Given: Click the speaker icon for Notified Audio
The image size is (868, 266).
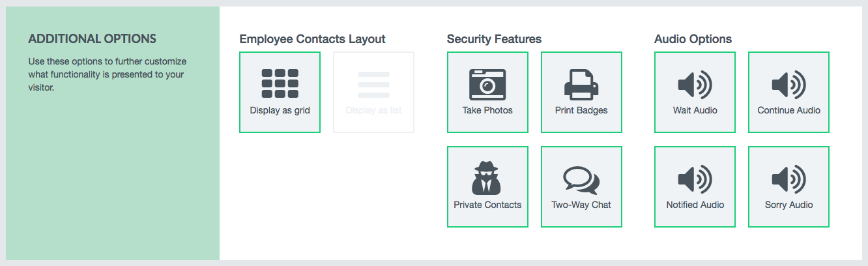Looking at the screenshot, I should pos(695,179).
